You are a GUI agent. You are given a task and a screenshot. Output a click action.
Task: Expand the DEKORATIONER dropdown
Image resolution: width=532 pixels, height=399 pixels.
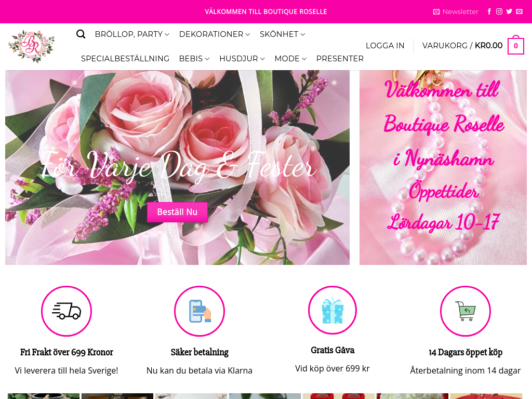tap(211, 34)
